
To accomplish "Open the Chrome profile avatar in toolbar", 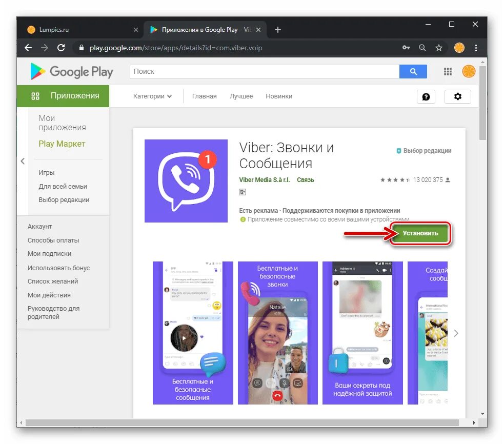I will pyautogui.click(x=459, y=48).
